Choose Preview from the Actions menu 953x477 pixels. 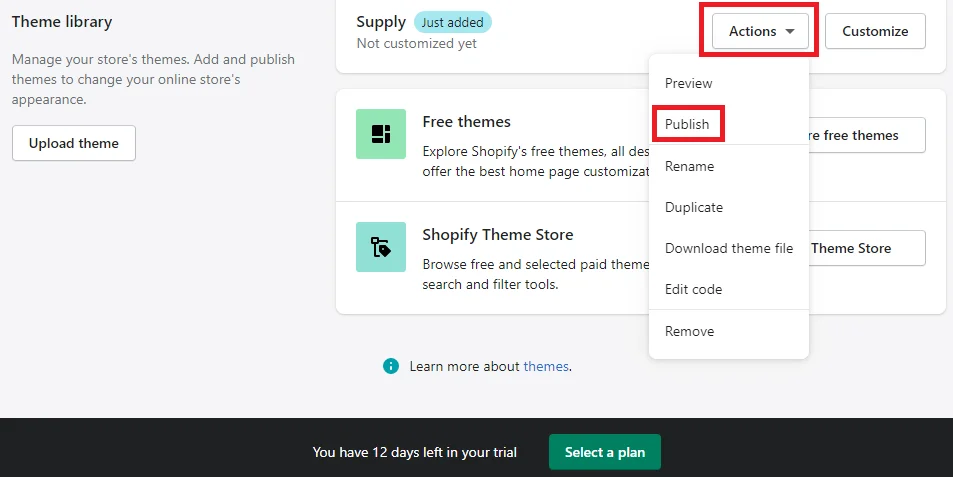[x=689, y=83]
